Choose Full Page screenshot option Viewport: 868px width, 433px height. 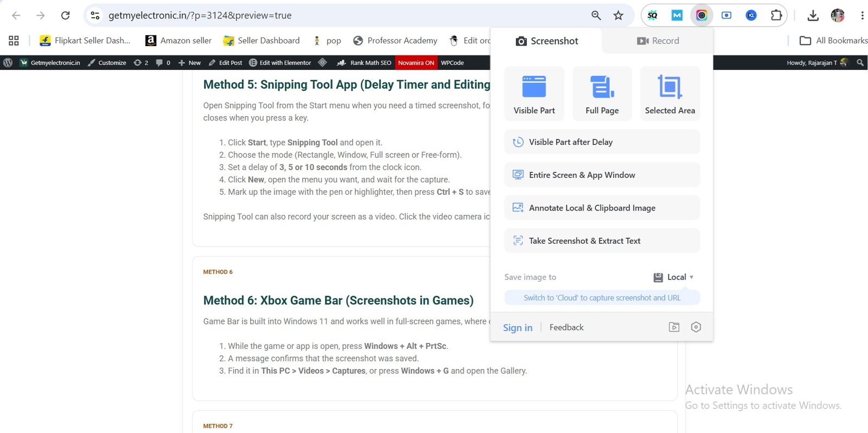tap(602, 93)
